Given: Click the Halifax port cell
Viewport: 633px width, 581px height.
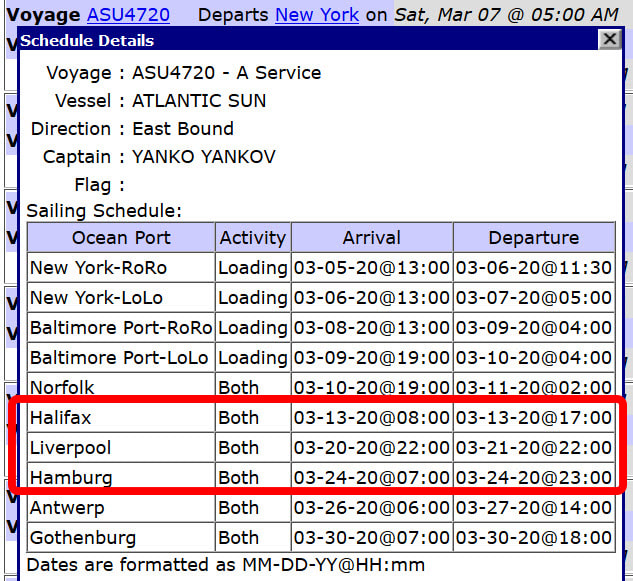Looking at the screenshot, I should pyautogui.click(x=60, y=418).
